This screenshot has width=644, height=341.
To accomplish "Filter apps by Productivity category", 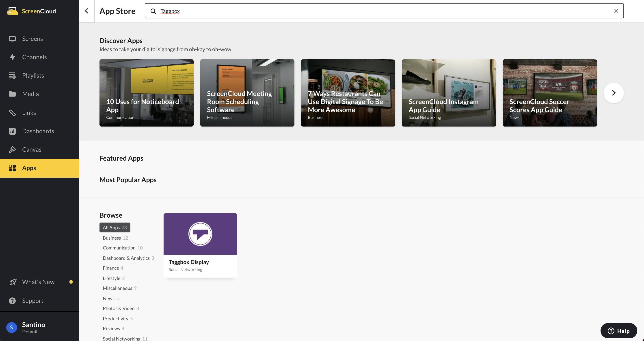I will point(118,319).
